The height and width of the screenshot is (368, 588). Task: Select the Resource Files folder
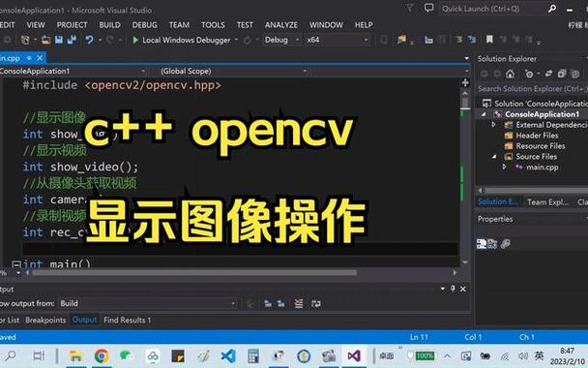coord(540,146)
